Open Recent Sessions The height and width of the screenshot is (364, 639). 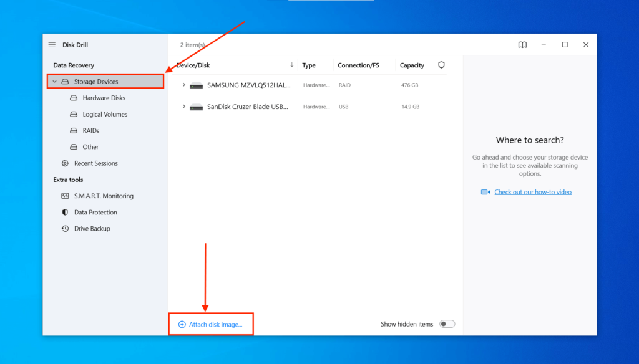96,163
